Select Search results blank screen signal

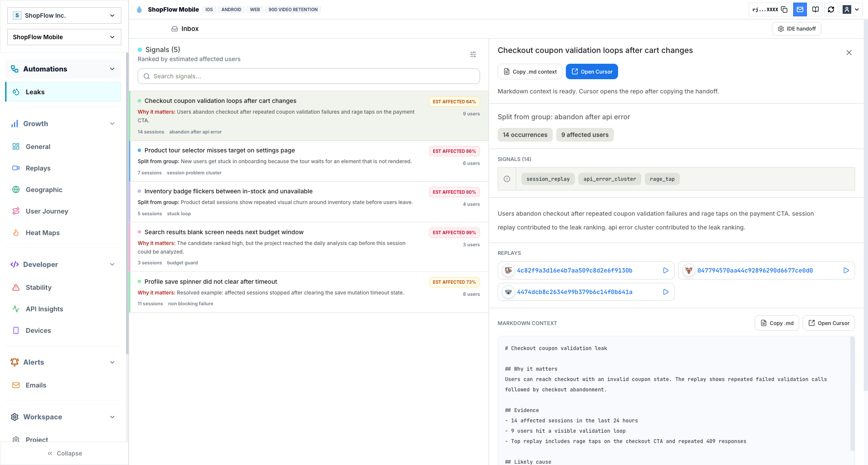click(309, 247)
